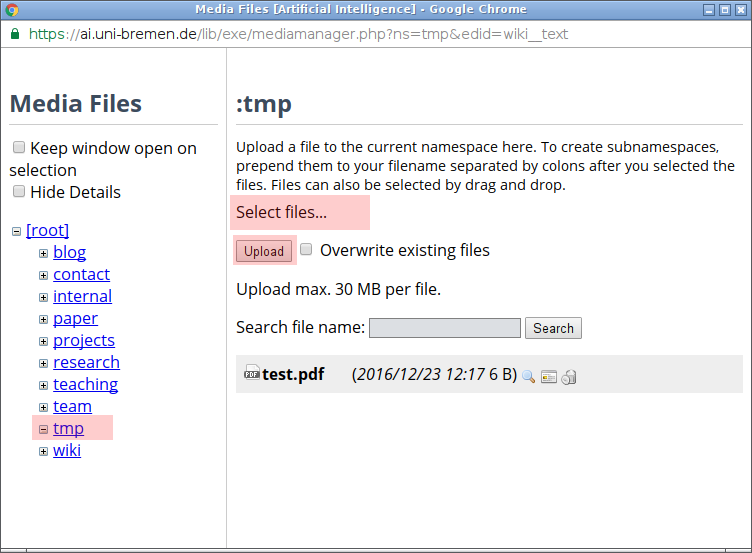Image resolution: width=752 pixels, height=553 pixels.
Task: Click the PDF file icon of test.pdf
Action: pyautogui.click(x=252, y=374)
